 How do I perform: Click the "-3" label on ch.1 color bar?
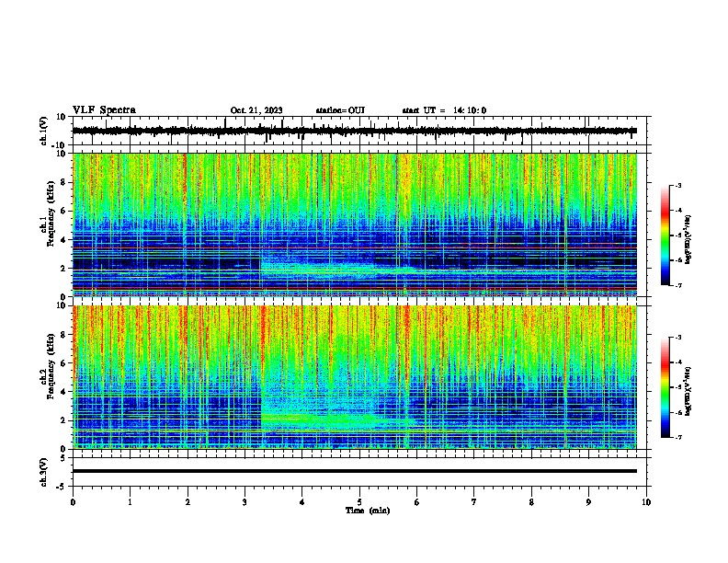[x=677, y=185]
